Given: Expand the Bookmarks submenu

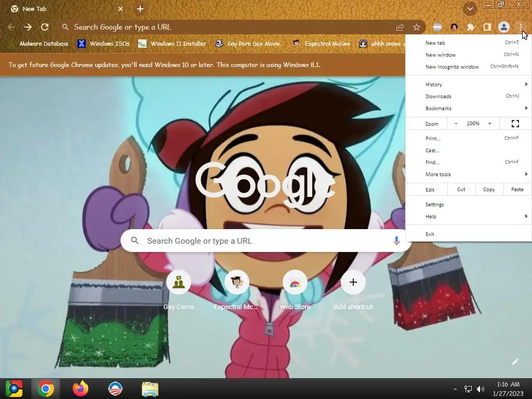Looking at the screenshot, I should pyautogui.click(x=469, y=108).
